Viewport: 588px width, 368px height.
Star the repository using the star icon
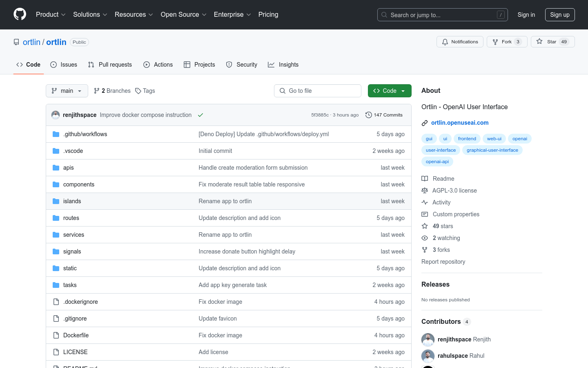click(x=539, y=42)
